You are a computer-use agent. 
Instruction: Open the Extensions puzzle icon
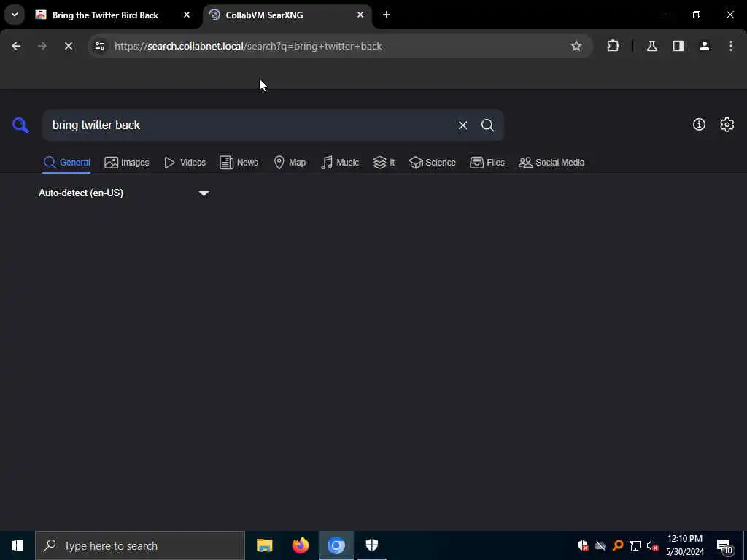[613, 46]
